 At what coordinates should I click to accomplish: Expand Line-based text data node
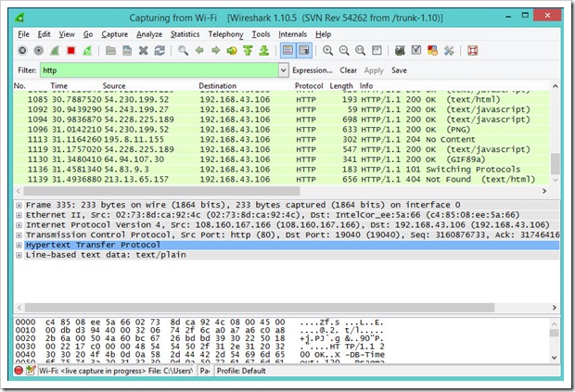click(x=19, y=255)
